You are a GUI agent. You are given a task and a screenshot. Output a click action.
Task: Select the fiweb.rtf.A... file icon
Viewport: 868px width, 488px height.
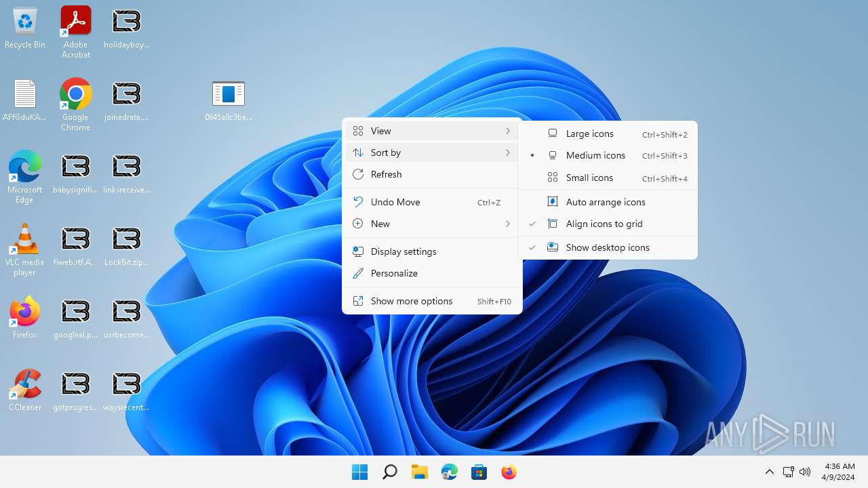click(x=76, y=246)
